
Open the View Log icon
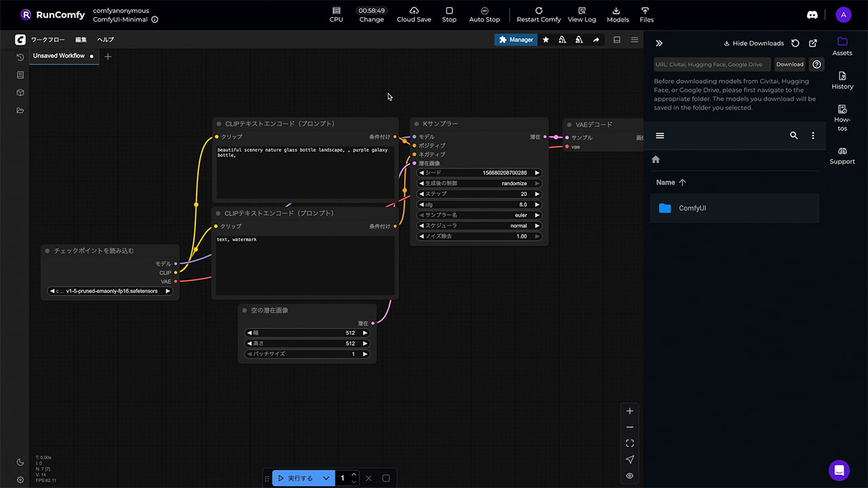pos(581,11)
